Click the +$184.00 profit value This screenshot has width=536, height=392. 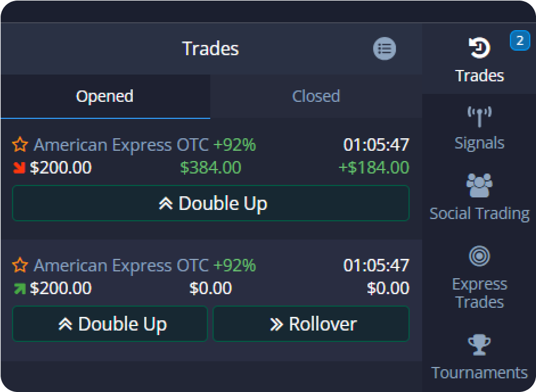pos(374,168)
